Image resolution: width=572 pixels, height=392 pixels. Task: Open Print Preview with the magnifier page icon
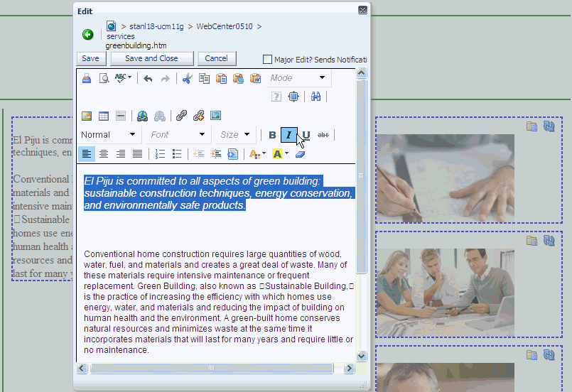coord(104,78)
